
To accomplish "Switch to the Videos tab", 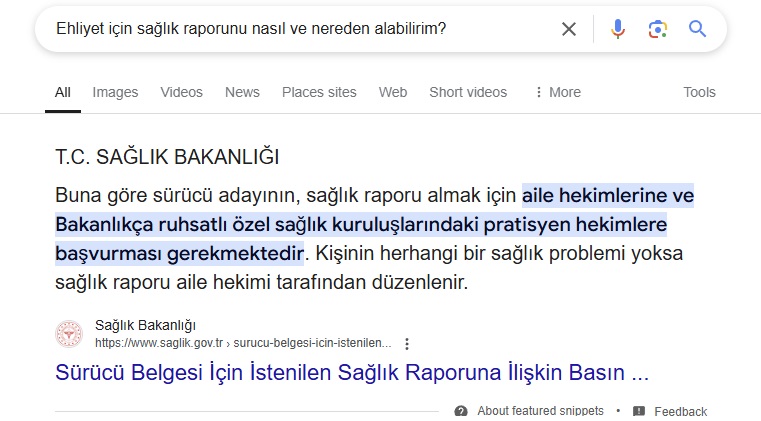I will point(181,92).
